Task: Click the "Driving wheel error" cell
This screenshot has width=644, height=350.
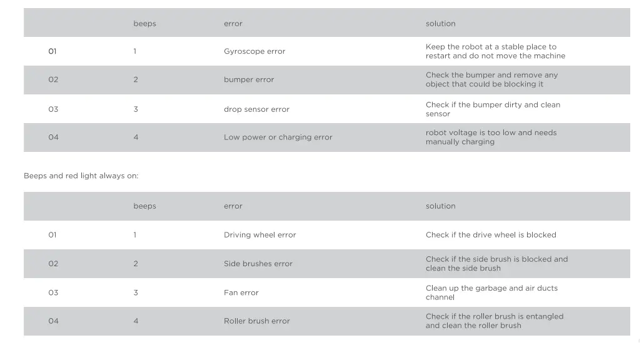Action: click(x=260, y=235)
